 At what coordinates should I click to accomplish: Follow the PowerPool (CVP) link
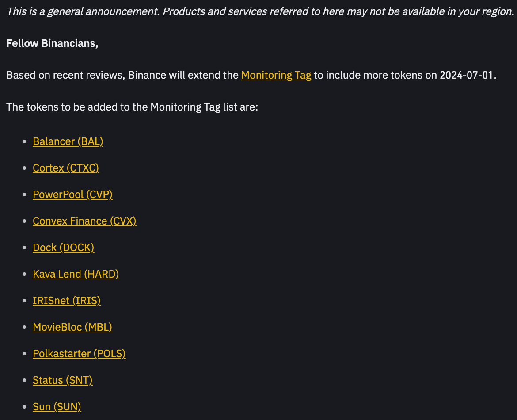pos(72,195)
